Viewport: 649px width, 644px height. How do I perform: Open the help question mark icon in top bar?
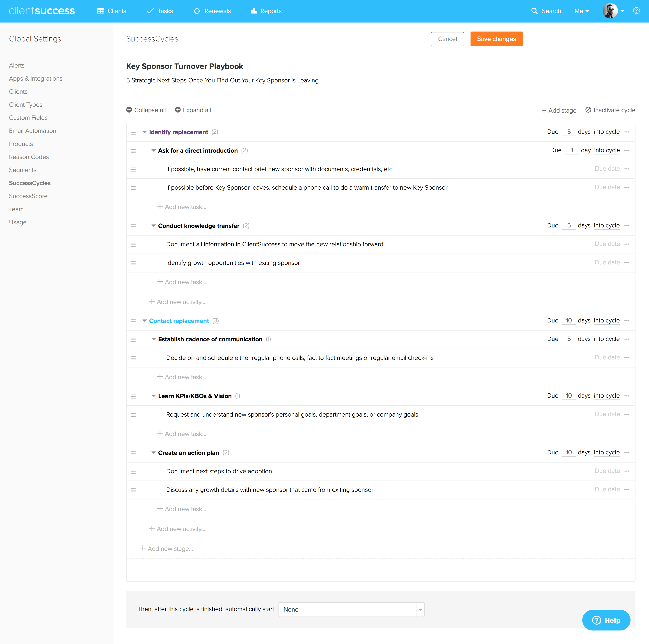[x=636, y=11]
